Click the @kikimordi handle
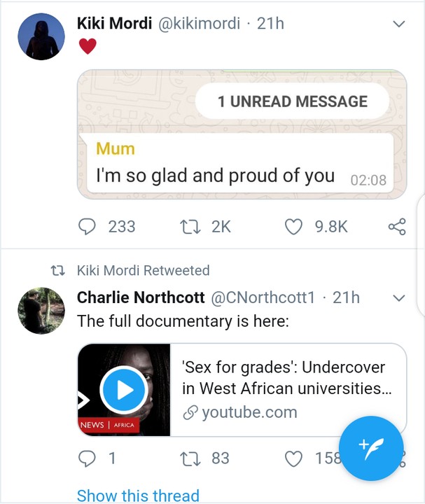Viewport: 425px width, 504px height. (x=197, y=24)
